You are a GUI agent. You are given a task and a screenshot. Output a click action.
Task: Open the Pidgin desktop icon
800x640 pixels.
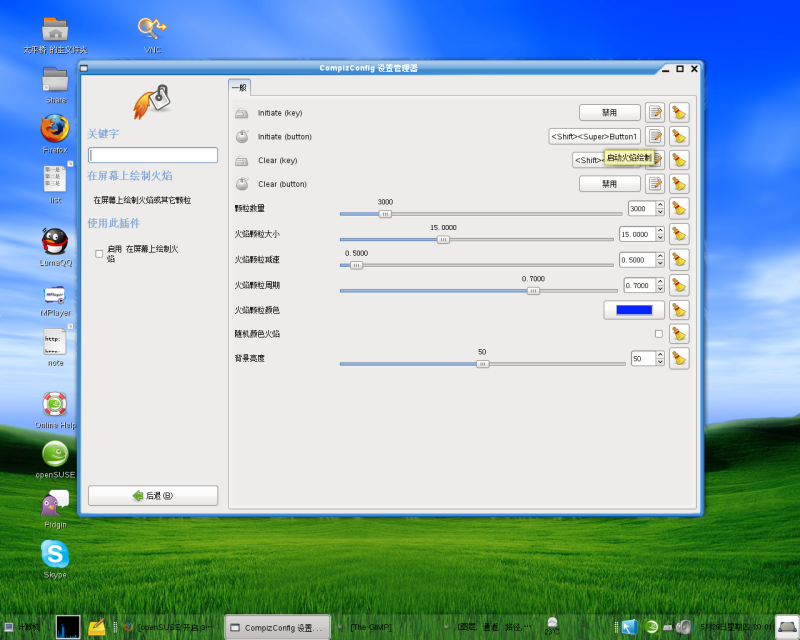(x=55, y=505)
